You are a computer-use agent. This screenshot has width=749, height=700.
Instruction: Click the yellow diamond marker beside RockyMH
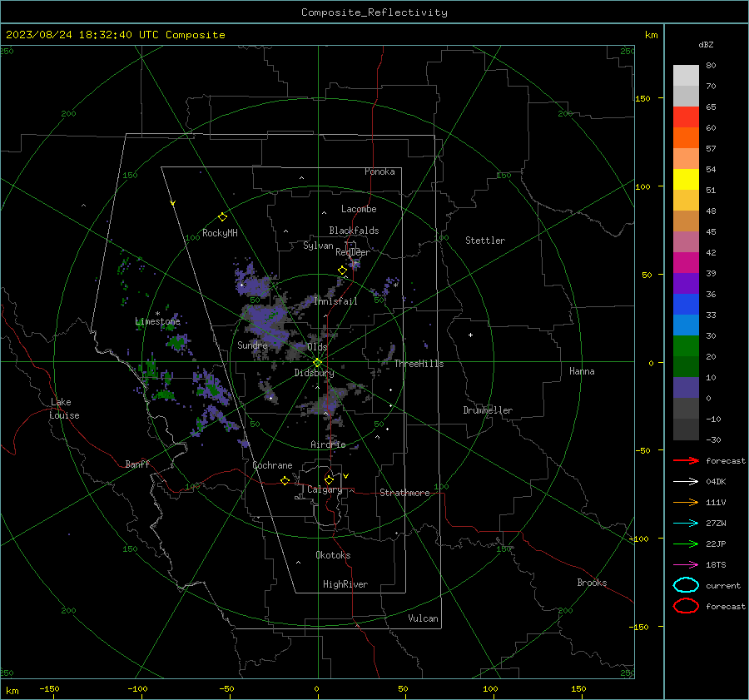click(x=222, y=217)
